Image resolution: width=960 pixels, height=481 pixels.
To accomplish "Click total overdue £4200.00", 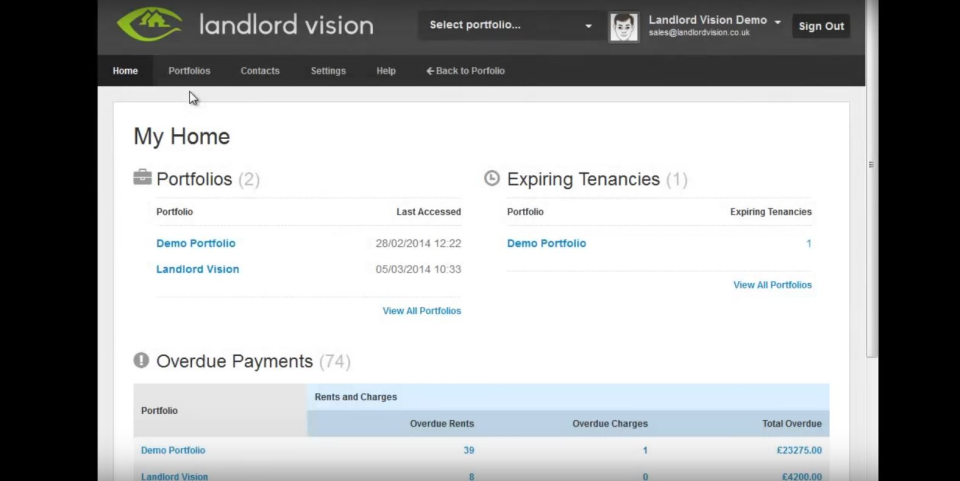I will 802,476.
